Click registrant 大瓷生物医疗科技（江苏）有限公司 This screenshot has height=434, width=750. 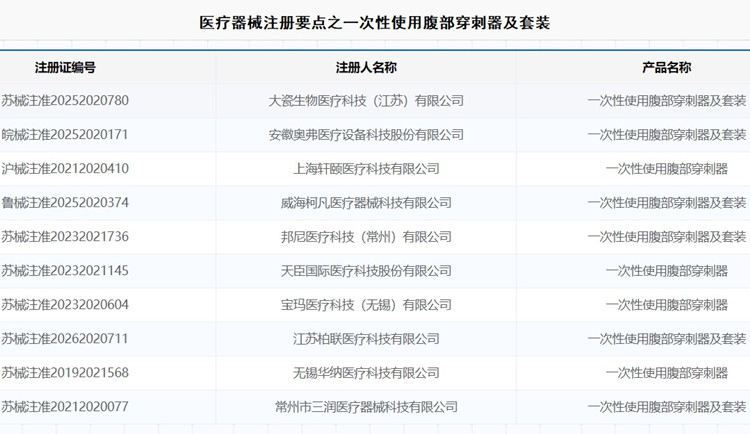click(x=366, y=100)
